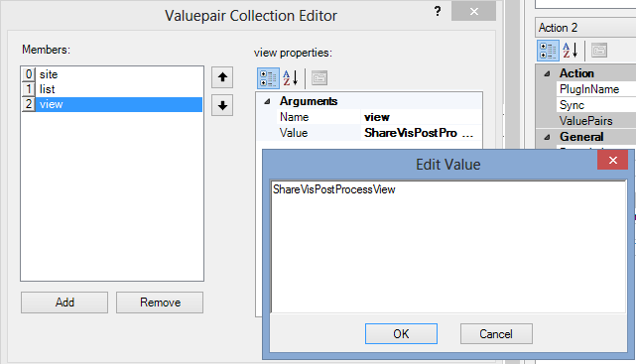
Task: Cancel the Edit Value dialog
Action: 496,333
